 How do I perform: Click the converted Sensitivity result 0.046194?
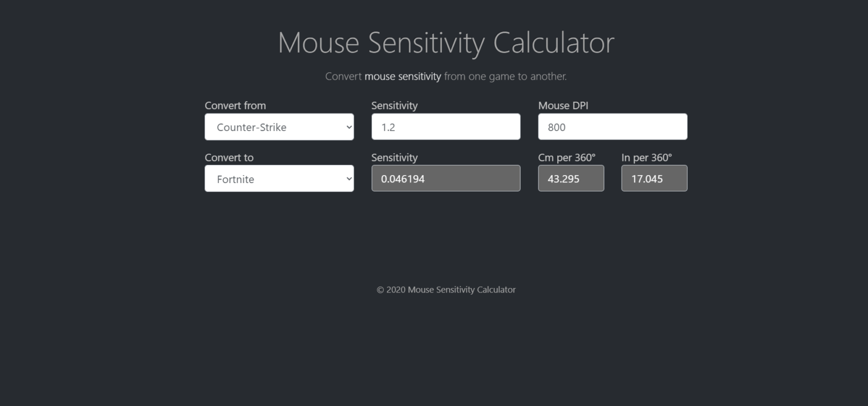pos(445,178)
